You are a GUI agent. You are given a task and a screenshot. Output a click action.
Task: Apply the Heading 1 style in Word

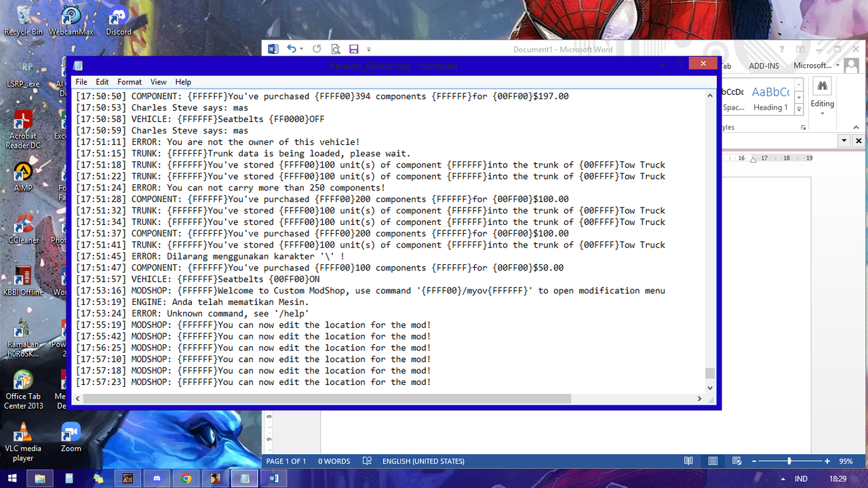pos(770,98)
